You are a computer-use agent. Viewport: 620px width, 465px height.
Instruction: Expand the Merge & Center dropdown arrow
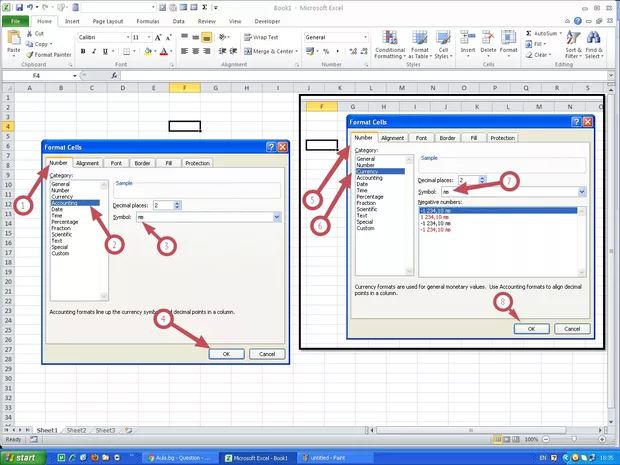[297, 51]
